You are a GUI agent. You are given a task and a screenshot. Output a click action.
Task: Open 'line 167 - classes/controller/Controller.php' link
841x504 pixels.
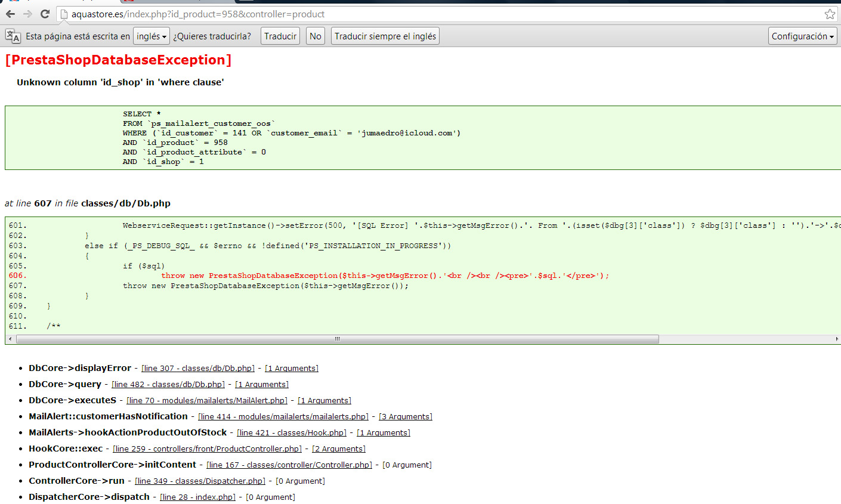(289, 465)
